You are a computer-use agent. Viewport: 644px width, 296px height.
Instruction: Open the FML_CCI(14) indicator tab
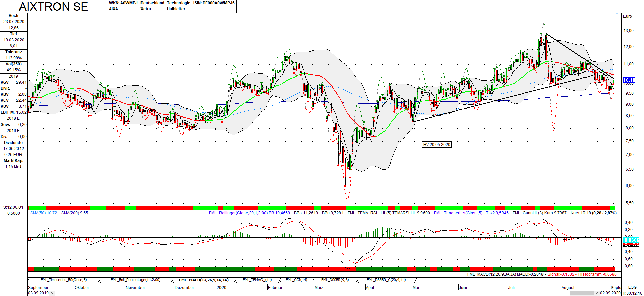[x=296, y=280]
